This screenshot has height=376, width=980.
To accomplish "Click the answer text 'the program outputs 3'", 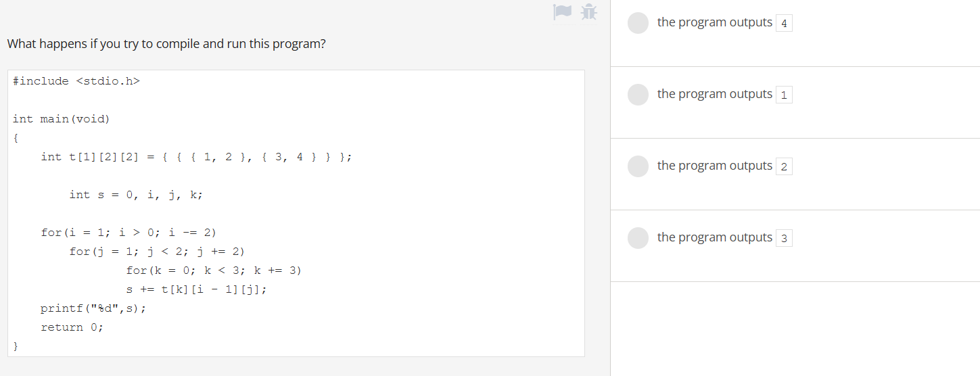I will pos(724,238).
